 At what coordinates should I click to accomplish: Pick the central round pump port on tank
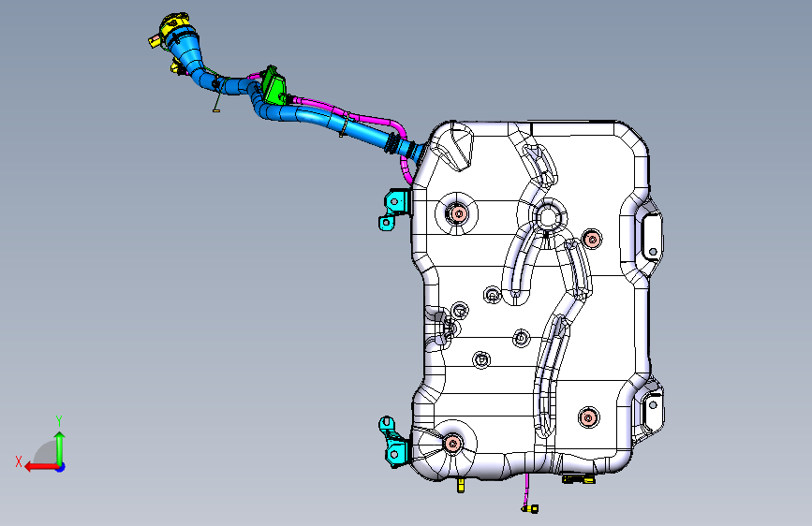point(547,217)
